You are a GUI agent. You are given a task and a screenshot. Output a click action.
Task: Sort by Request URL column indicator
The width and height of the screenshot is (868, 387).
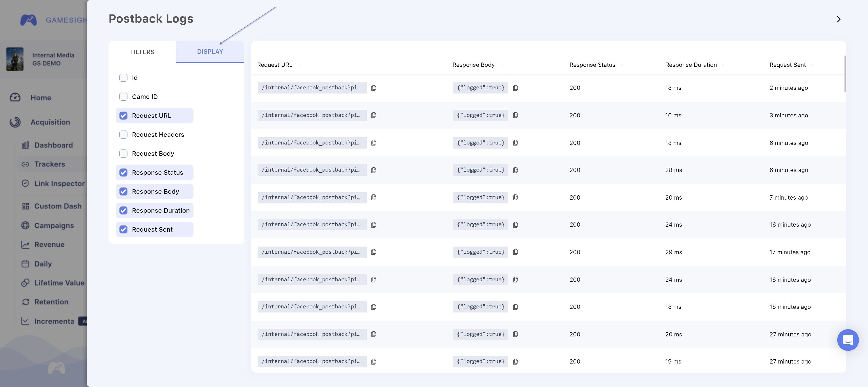click(299, 65)
